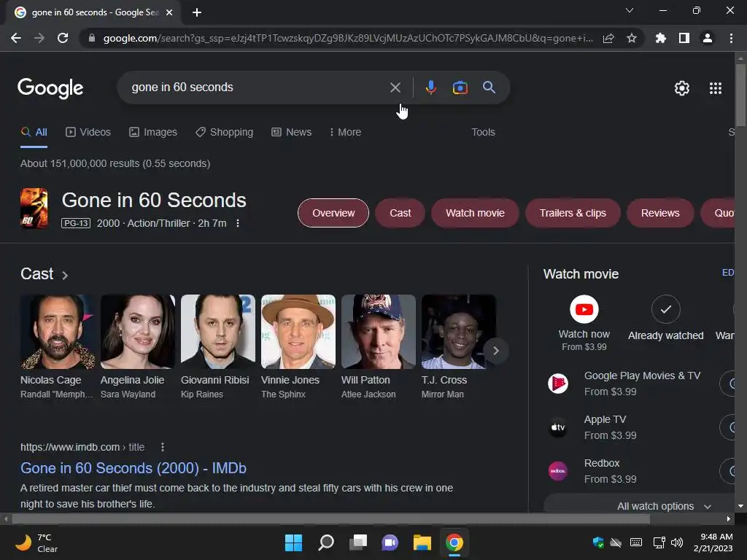Go back to the previous page
Screen dimensions: 747x560
[16, 38]
